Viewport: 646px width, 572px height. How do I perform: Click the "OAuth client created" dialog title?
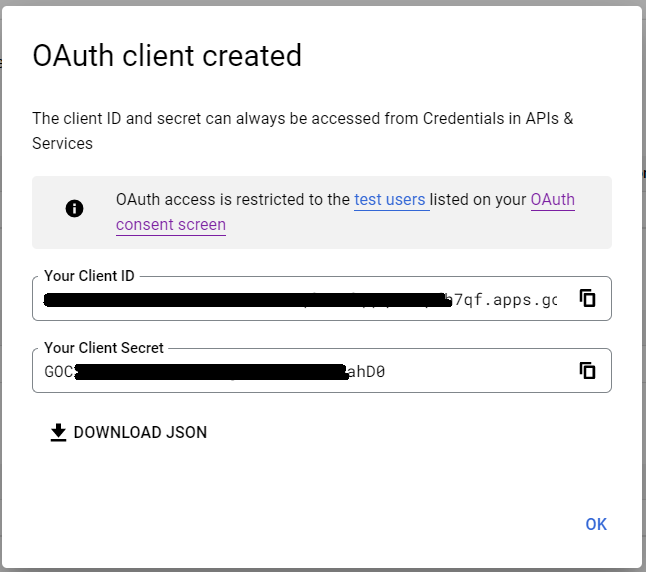coord(167,56)
